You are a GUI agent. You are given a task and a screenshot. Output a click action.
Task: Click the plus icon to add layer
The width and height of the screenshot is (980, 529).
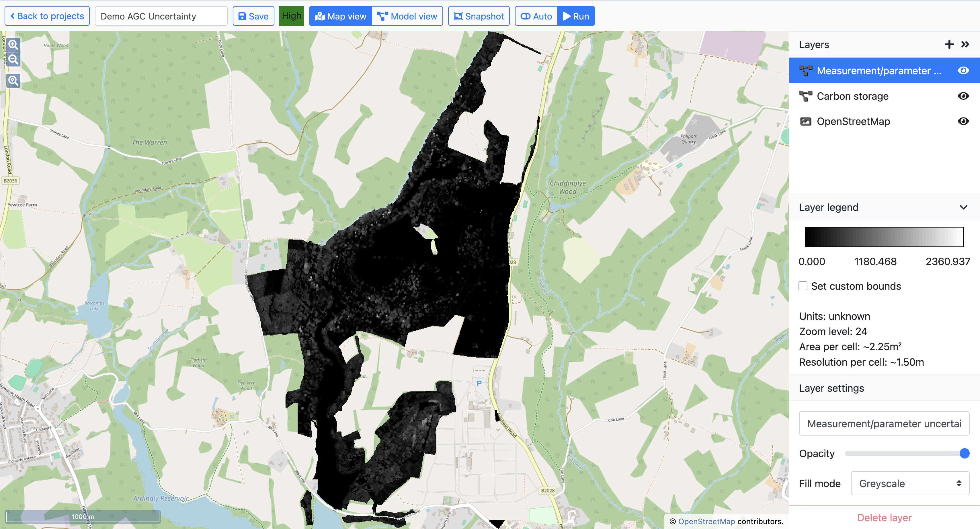pyautogui.click(x=949, y=44)
